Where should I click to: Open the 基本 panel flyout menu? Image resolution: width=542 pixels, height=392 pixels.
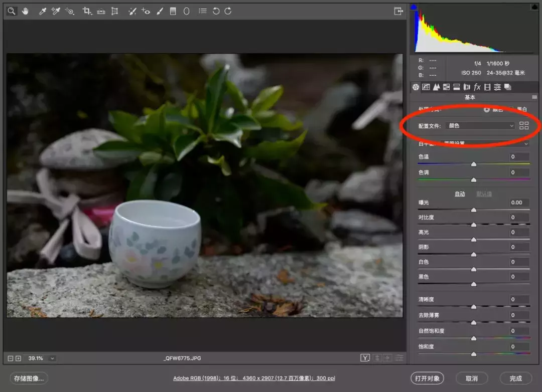pos(534,97)
